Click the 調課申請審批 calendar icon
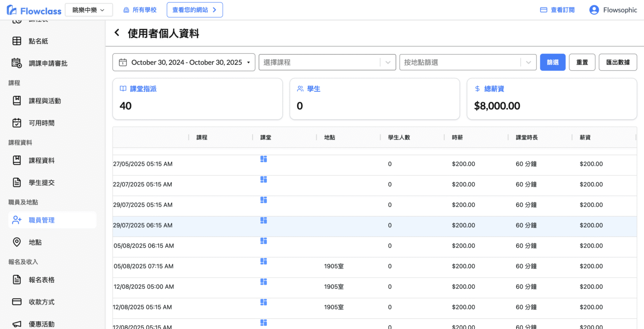The height and width of the screenshot is (329, 644). tap(17, 63)
